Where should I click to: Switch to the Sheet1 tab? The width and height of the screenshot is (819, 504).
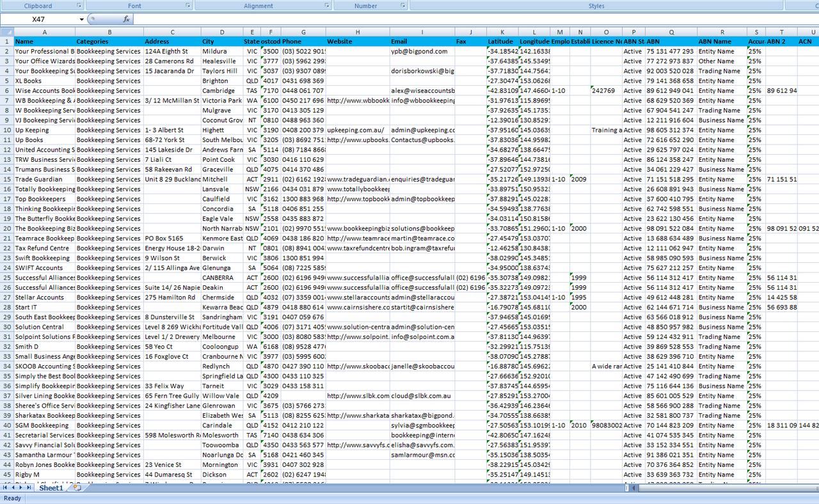tap(51, 488)
